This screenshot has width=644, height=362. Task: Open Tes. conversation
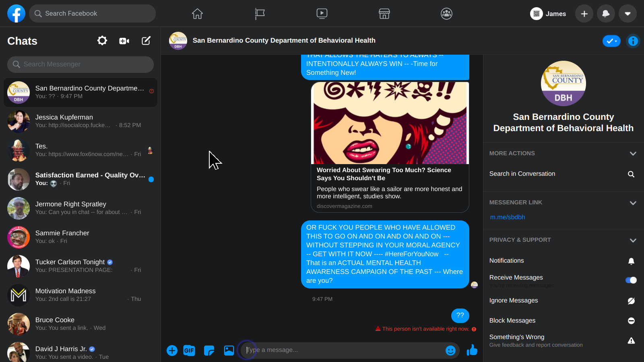point(80,150)
